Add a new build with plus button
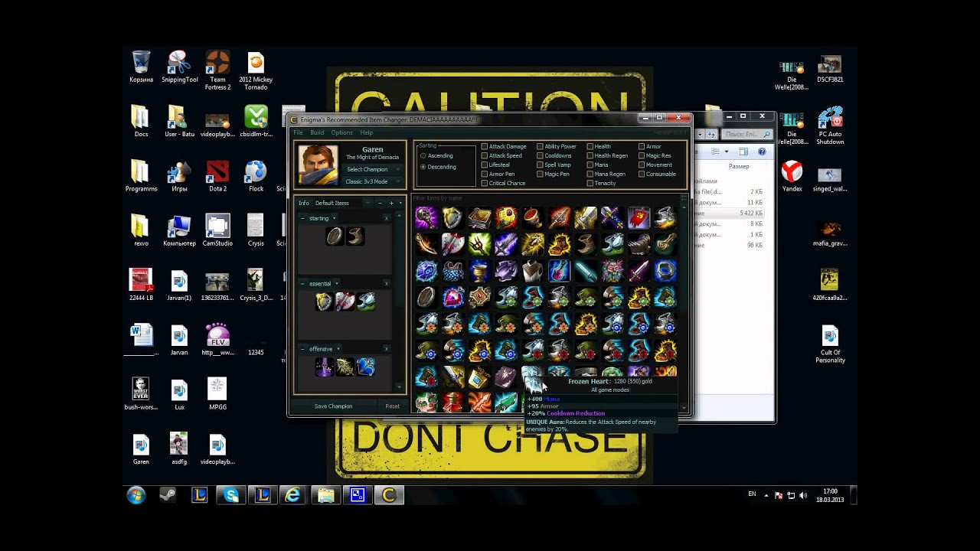Viewport: 980px width, 551px height. click(391, 203)
